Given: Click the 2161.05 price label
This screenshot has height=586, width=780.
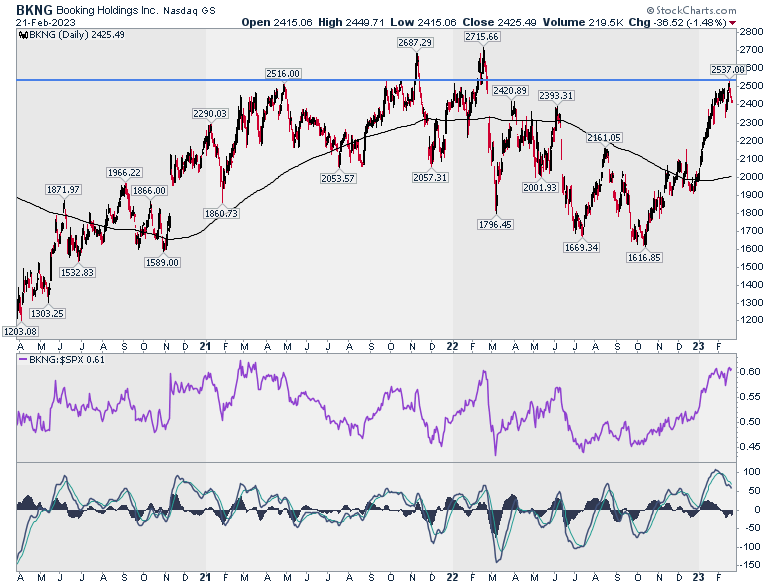Looking at the screenshot, I should 604,138.
